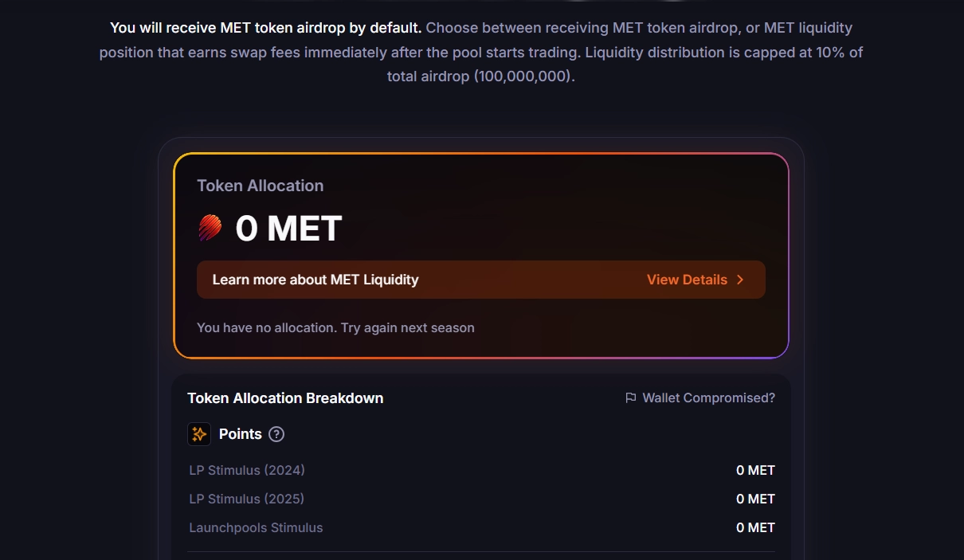Select the LP Stimulus (2025) row

tap(246, 499)
